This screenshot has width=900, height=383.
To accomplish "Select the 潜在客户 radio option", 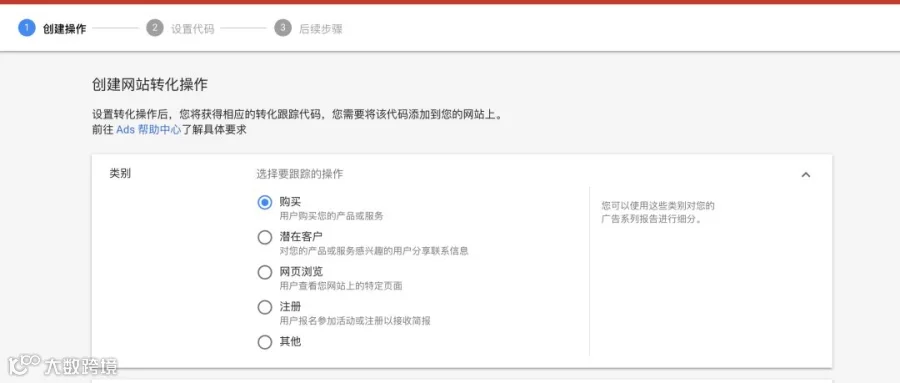I will point(265,237).
